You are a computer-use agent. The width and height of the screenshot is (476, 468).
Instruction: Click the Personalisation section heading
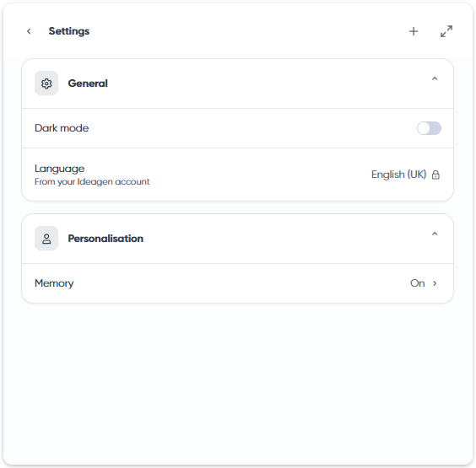[x=105, y=239]
